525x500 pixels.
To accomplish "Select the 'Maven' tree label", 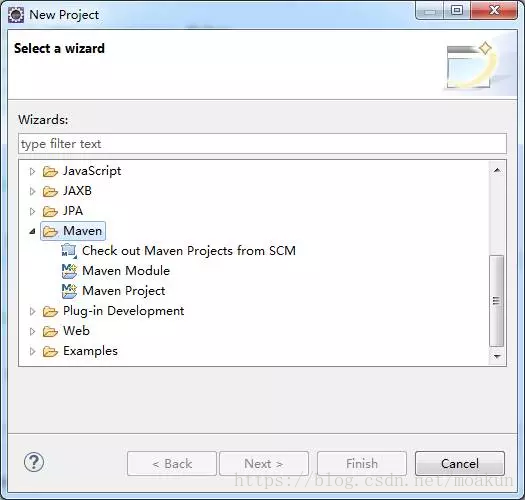I will 82,231.
